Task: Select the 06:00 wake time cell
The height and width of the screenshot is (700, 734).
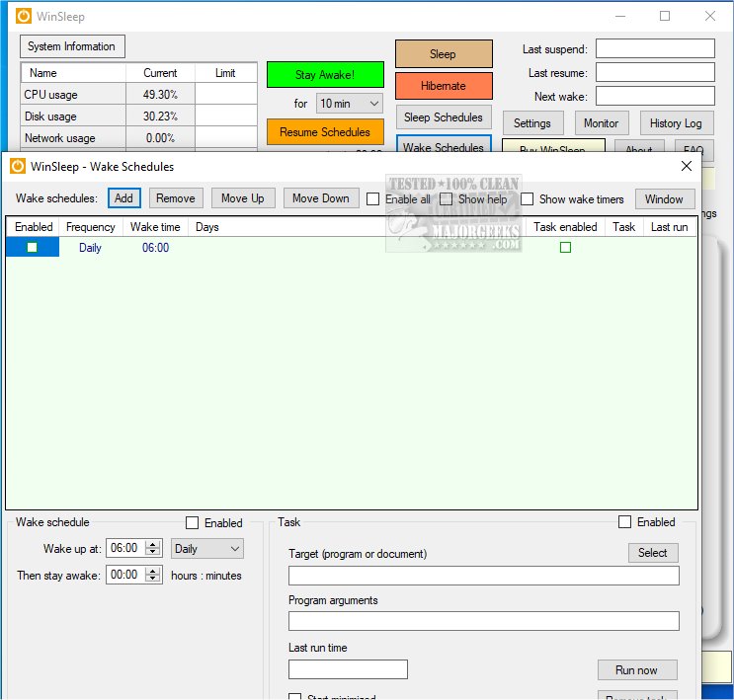Action: [156, 248]
